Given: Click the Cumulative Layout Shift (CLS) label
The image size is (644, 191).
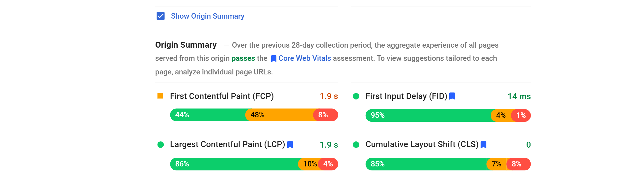Looking at the screenshot, I should point(422,144).
